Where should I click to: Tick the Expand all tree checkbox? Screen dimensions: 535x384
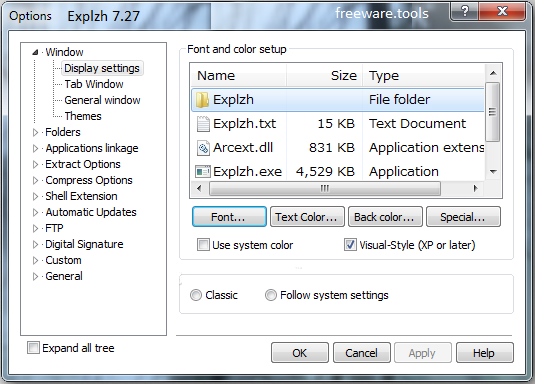[x=33, y=348]
